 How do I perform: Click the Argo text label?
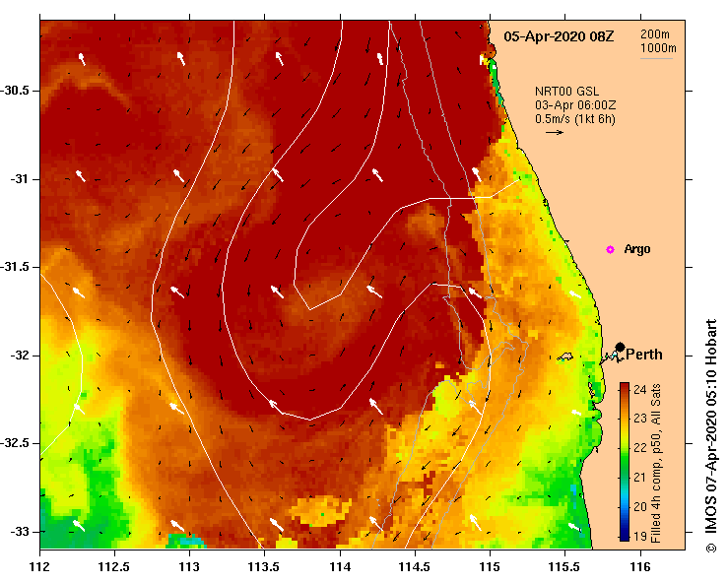(637, 249)
